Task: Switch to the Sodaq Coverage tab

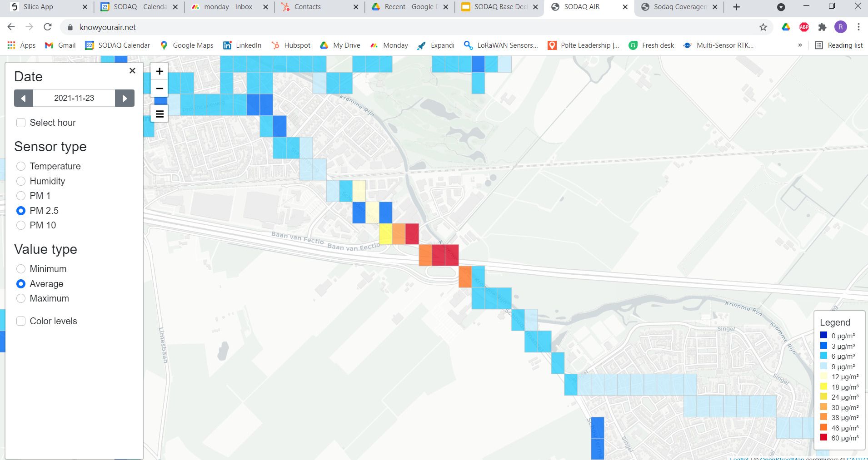Action: 679,7
